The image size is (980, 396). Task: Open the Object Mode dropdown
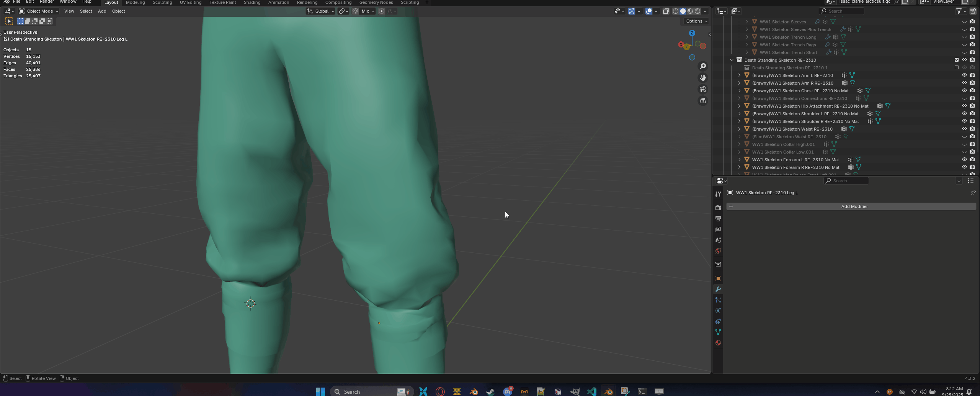39,11
